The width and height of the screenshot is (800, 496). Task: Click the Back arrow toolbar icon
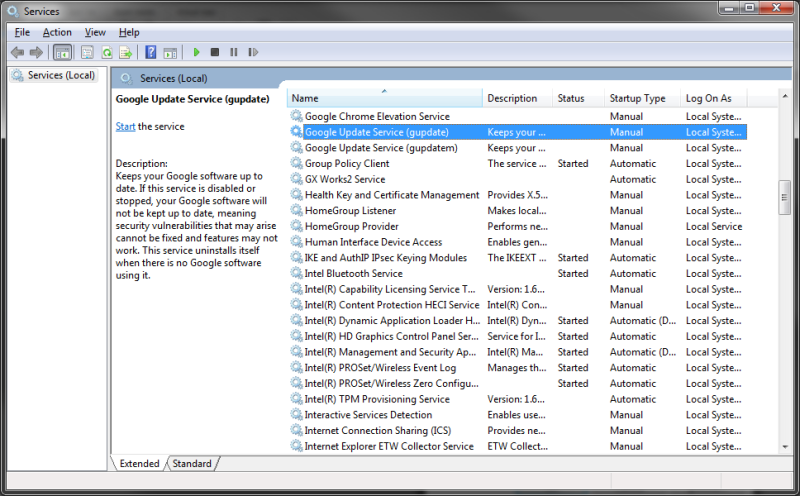[17, 52]
